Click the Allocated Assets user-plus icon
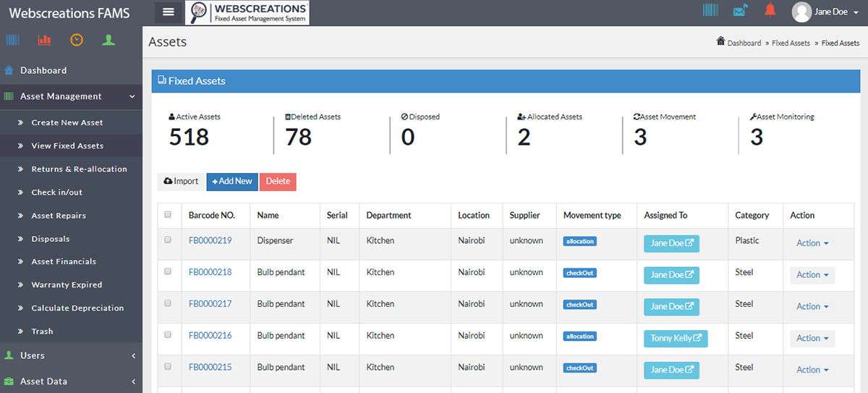The width and height of the screenshot is (868, 393). pos(522,117)
